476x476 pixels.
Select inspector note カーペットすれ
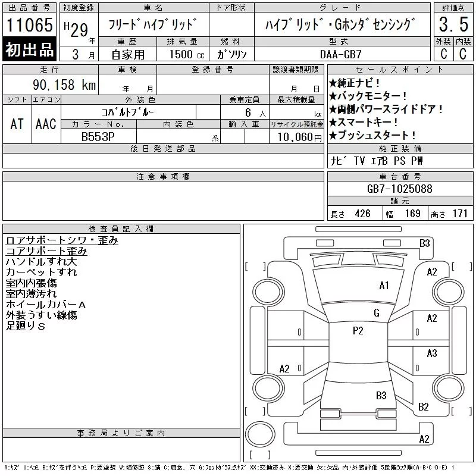41,273
